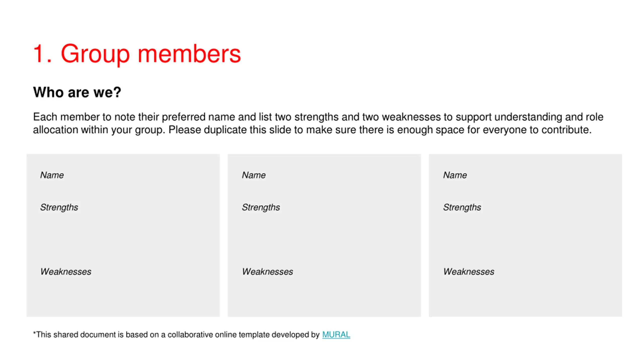The height and width of the screenshot is (362, 644).
Task: Click empty space below Weaknesses in left card
Action: (x=123, y=297)
